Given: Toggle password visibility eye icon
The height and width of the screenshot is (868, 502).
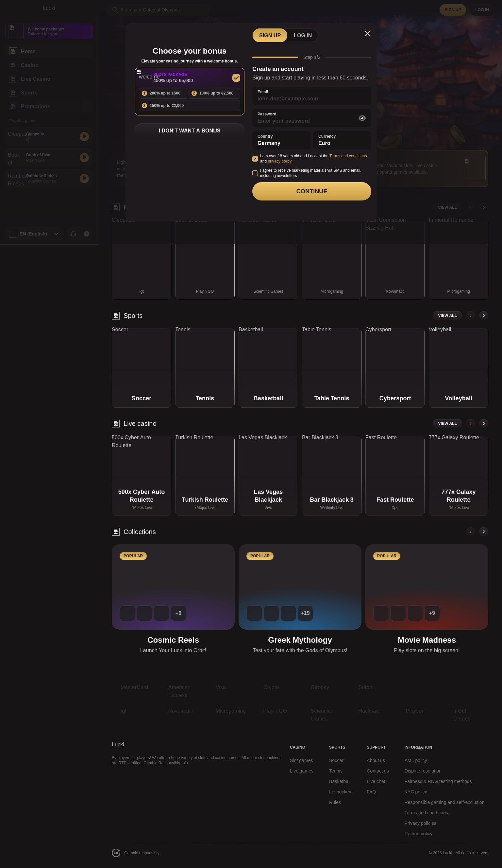Looking at the screenshot, I should (x=362, y=118).
